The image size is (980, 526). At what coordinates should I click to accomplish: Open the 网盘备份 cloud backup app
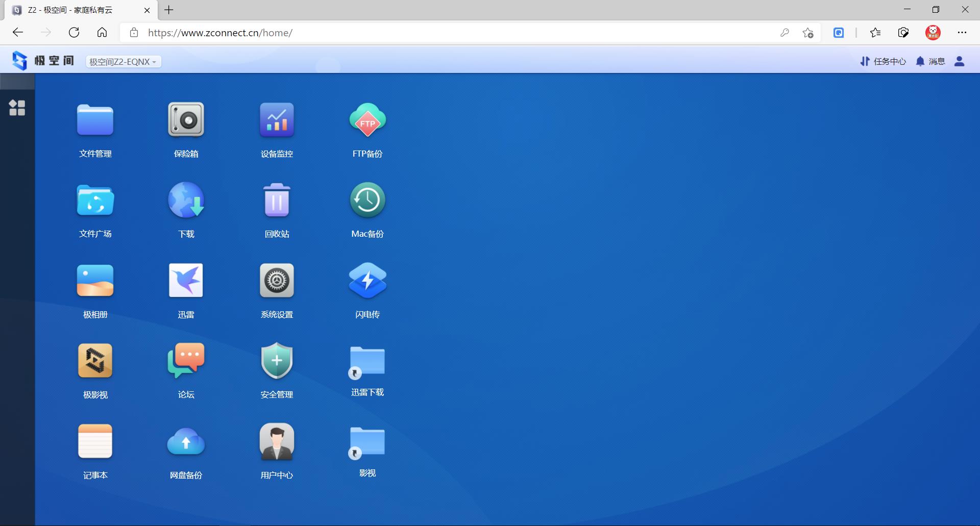coord(186,442)
